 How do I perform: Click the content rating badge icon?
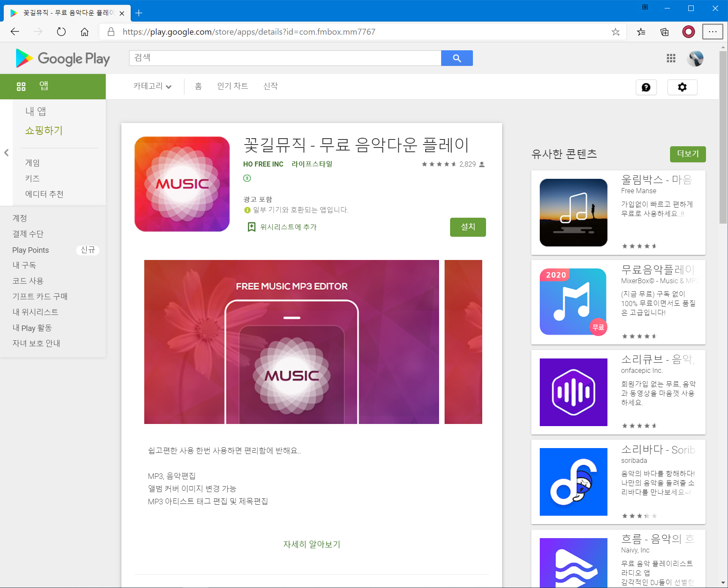pyautogui.click(x=247, y=178)
